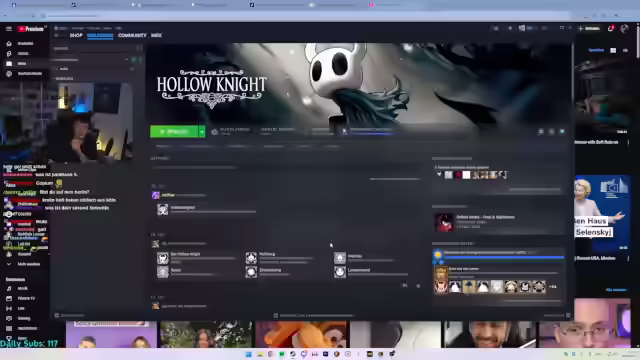
Task: Open bottom achievement in middle column
Action: click(x=251, y=272)
